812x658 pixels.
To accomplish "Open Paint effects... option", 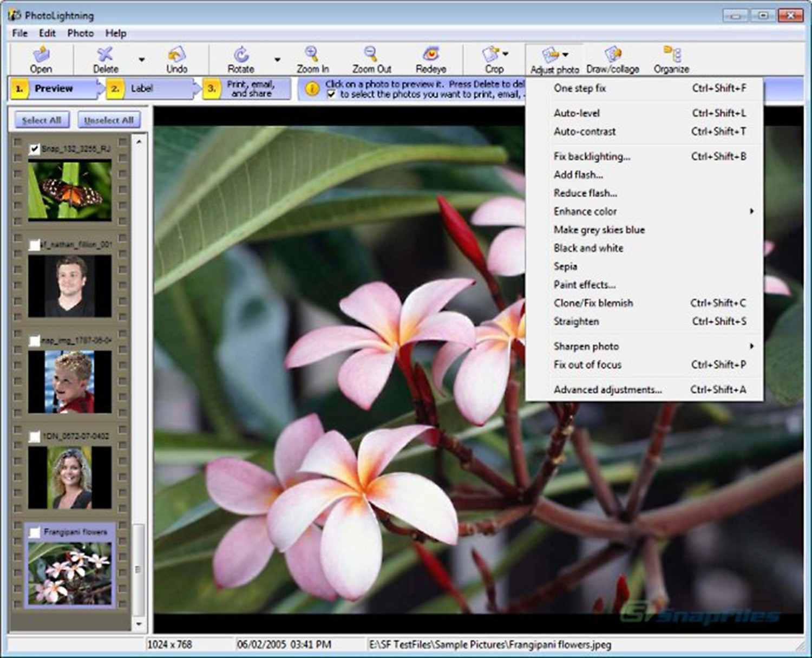I will point(644,285).
